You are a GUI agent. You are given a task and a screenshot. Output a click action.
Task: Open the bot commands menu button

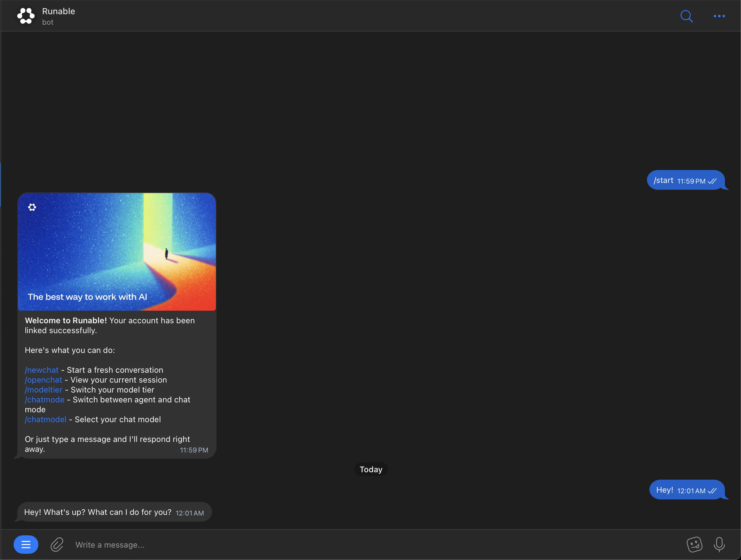pos(26,545)
